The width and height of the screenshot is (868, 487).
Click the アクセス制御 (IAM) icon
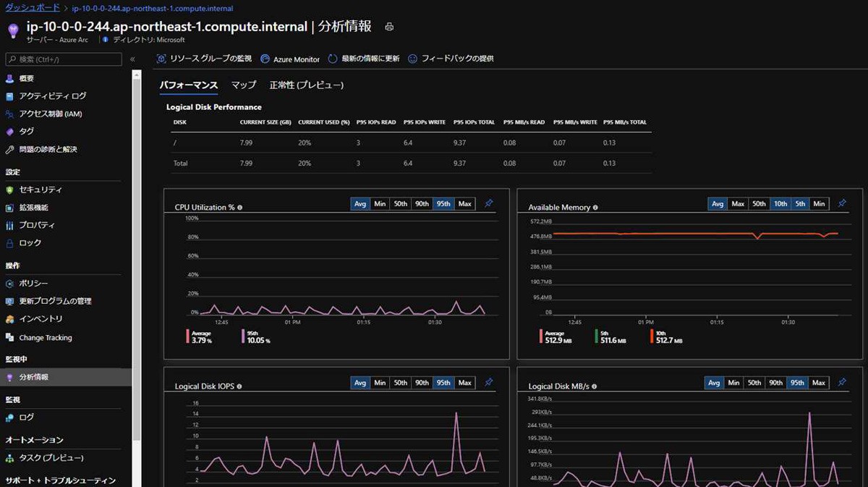(x=10, y=114)
